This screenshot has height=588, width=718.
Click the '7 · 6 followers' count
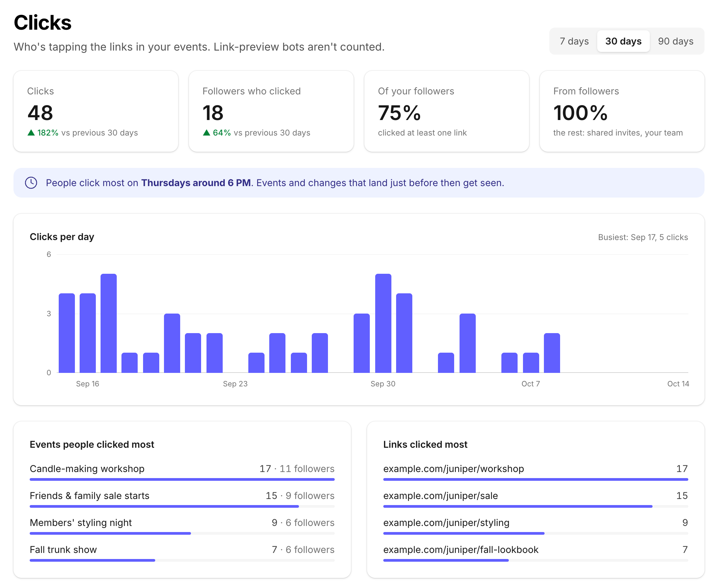[303, 550]
